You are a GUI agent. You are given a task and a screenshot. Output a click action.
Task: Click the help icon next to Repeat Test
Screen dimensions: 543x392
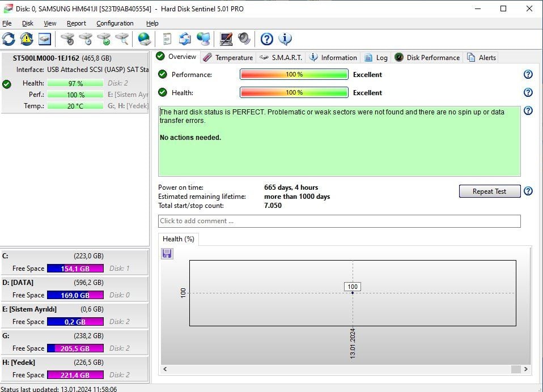coord(528,191)
